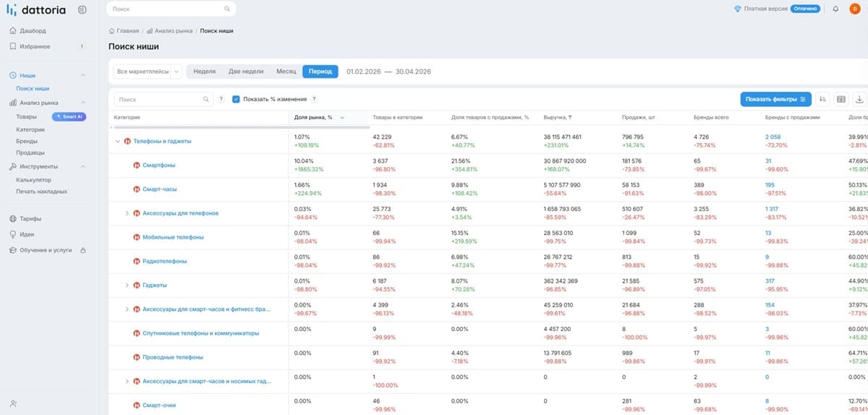This screenshot has width=868, height=415.
Task: Click the diamond icon near Платная версия
Action: tap(737, 9)
